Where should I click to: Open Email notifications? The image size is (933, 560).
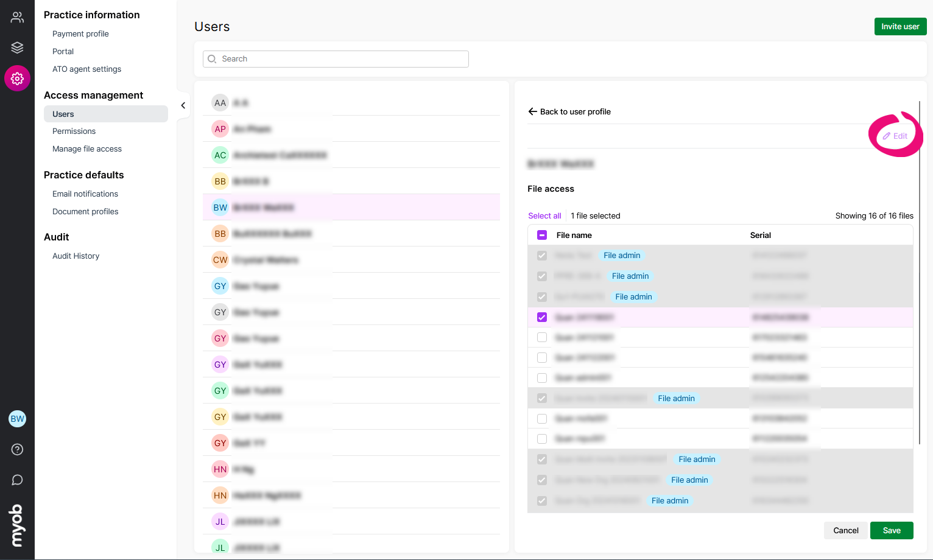85,194
